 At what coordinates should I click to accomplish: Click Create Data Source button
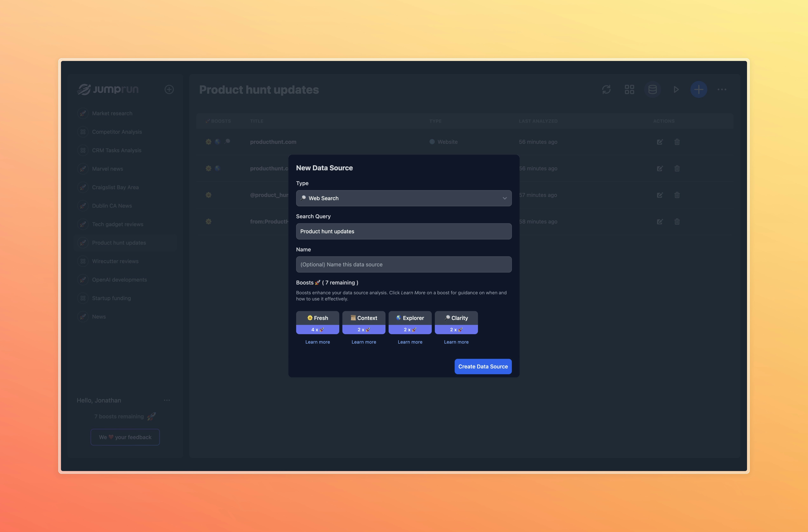pos(483,366)
